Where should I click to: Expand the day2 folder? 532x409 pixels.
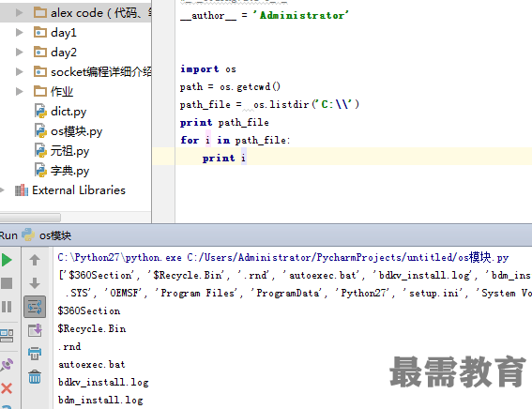point(20,53)
